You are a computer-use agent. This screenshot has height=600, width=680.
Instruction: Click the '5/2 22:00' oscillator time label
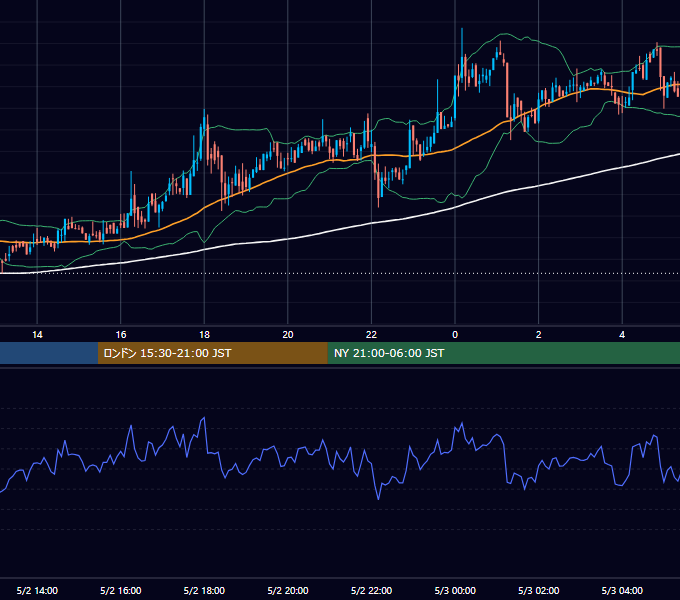371,590
